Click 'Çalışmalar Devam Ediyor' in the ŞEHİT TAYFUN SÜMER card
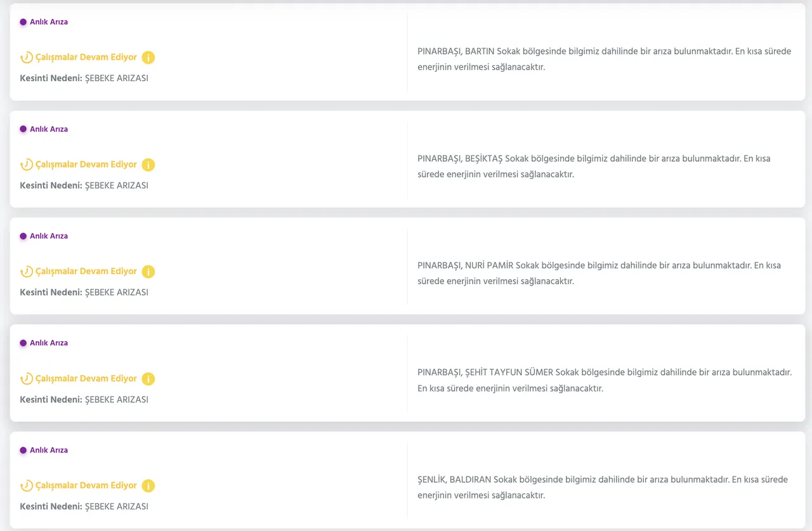 coord(86,379)
